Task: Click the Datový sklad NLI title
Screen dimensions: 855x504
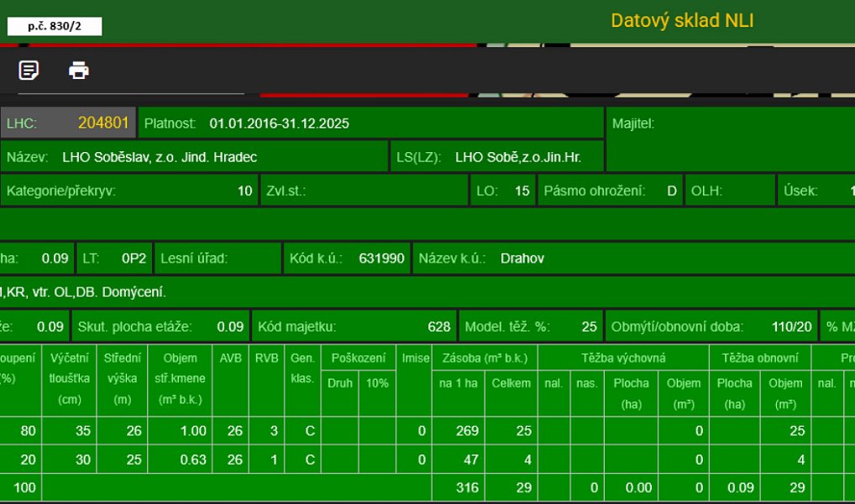Action: pos(682,21)
